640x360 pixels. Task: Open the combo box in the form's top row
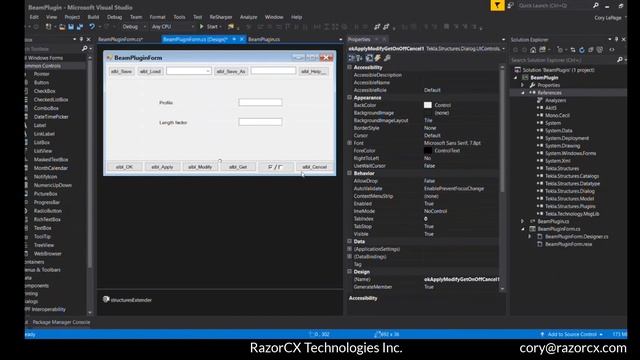point(208,71)
